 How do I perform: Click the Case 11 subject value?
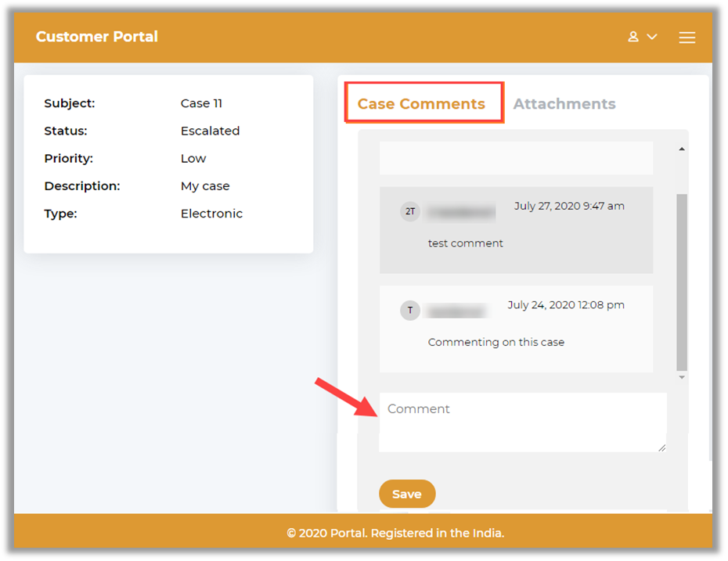[x=201, y=103]
